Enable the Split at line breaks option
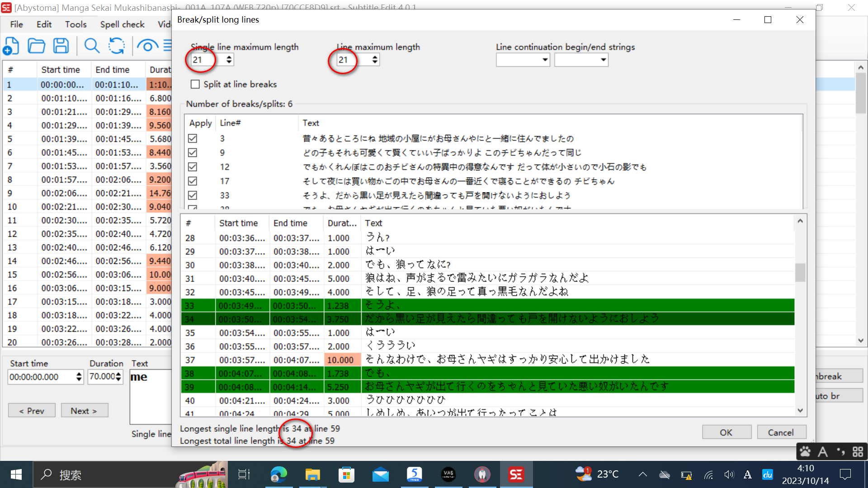The image size is (868, 488). coord(195,84)
